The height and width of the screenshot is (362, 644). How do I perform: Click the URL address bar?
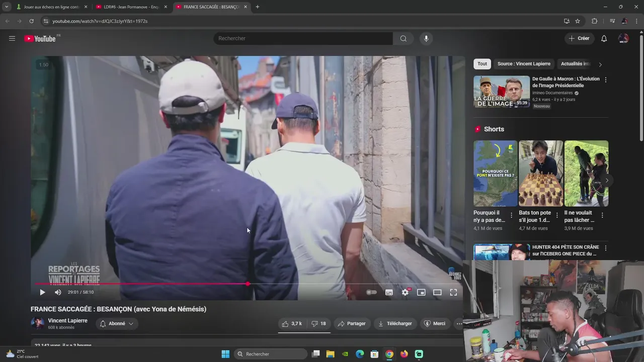(302, 21)
